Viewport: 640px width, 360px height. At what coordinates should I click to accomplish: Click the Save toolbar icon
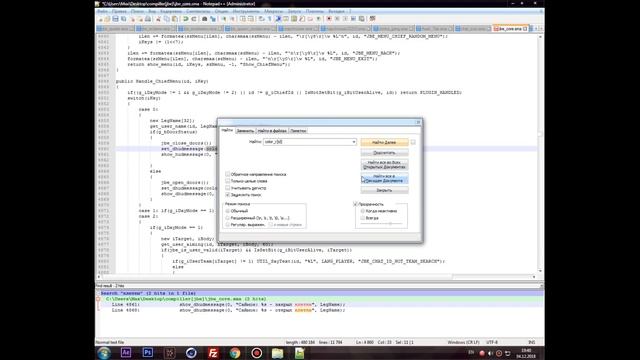click(x=116, y=19)
